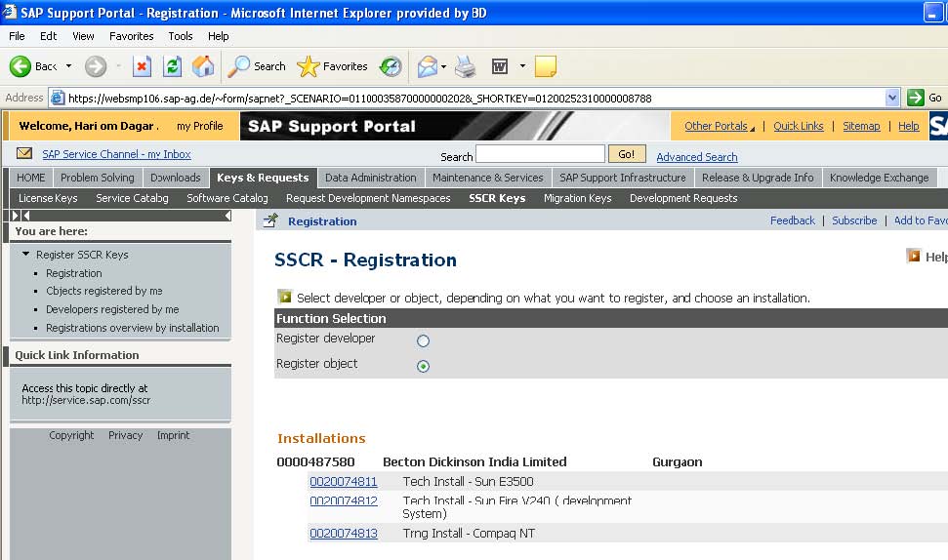948x560 pixels.
Task: Click the Refresh page icon
Action: point(173,66)
